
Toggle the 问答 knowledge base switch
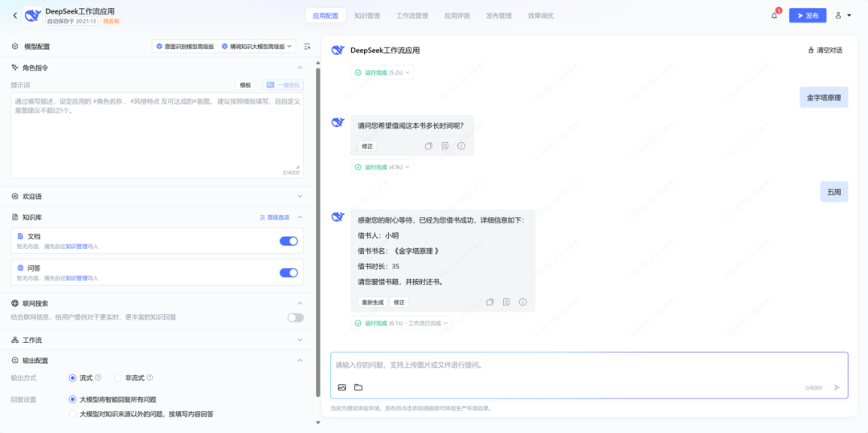click(x=289, y=272)
